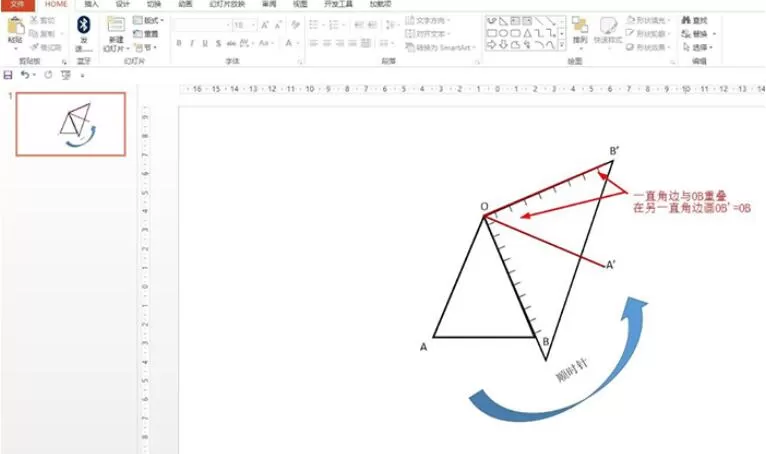This screenshot has width=766, height=454.
Task: Toggle text Shadow (S) formatting
Action: coord(218,43)
